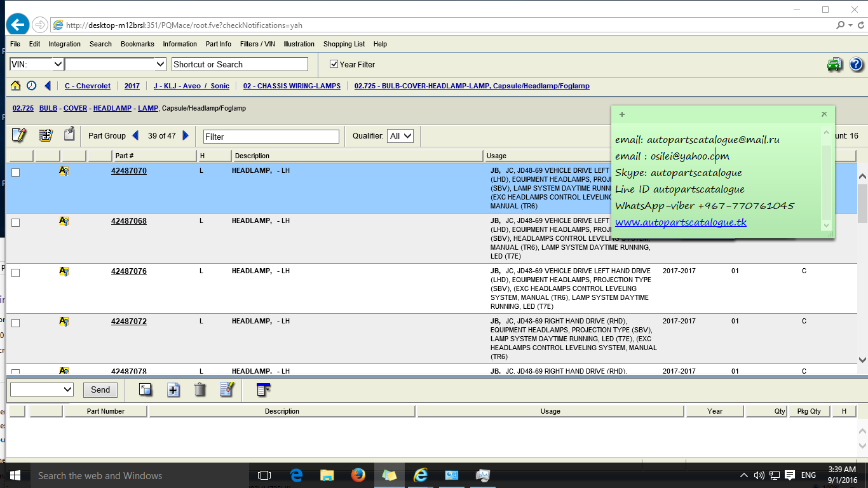Click the part info icon for 42487068
This screenshot has width=868, height=488.
[64, 221]
